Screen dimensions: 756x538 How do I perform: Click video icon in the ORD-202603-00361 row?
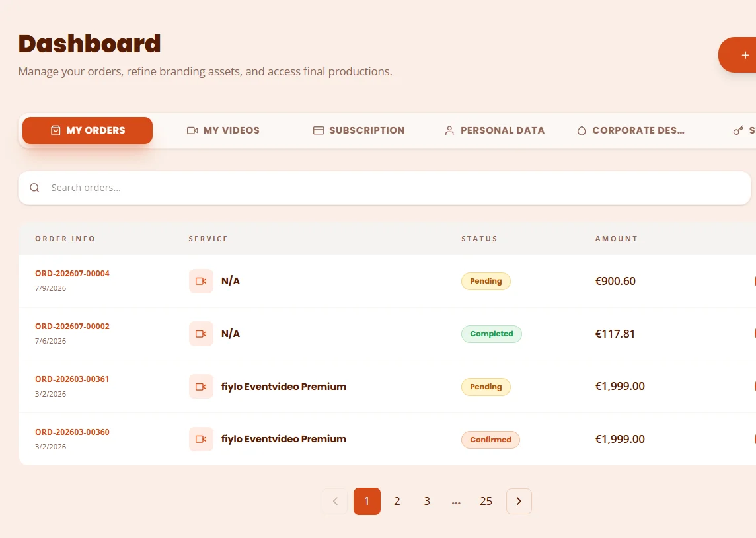coord(201,387)
